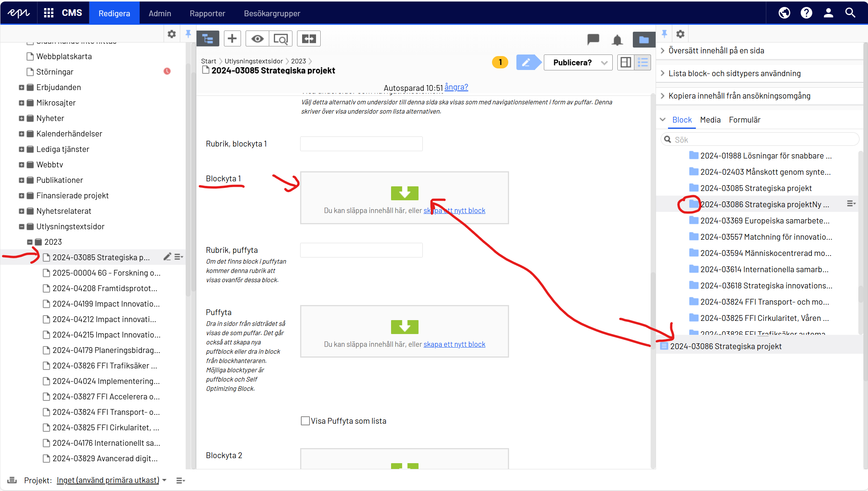Click the plus icon to add content

point(232,39)
